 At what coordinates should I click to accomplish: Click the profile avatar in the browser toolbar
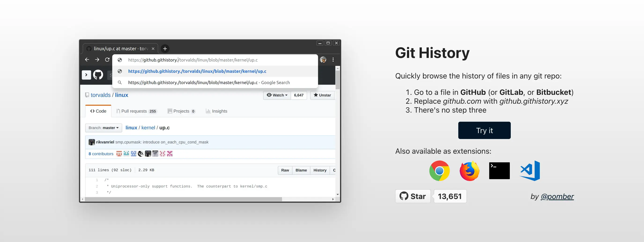pyautogui.click(x=323, y=60)
